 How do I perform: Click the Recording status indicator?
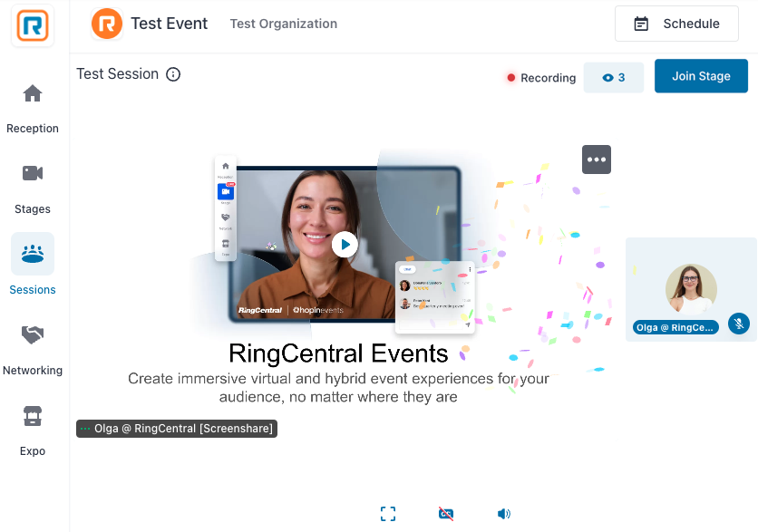[541, 78]
